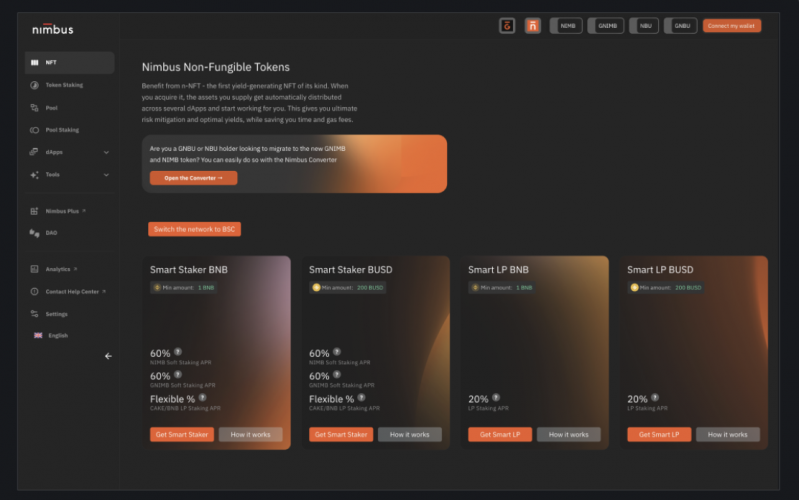Select the GNIMB token chip
Viewport: 799px width, 500px height.
point(606,25)
